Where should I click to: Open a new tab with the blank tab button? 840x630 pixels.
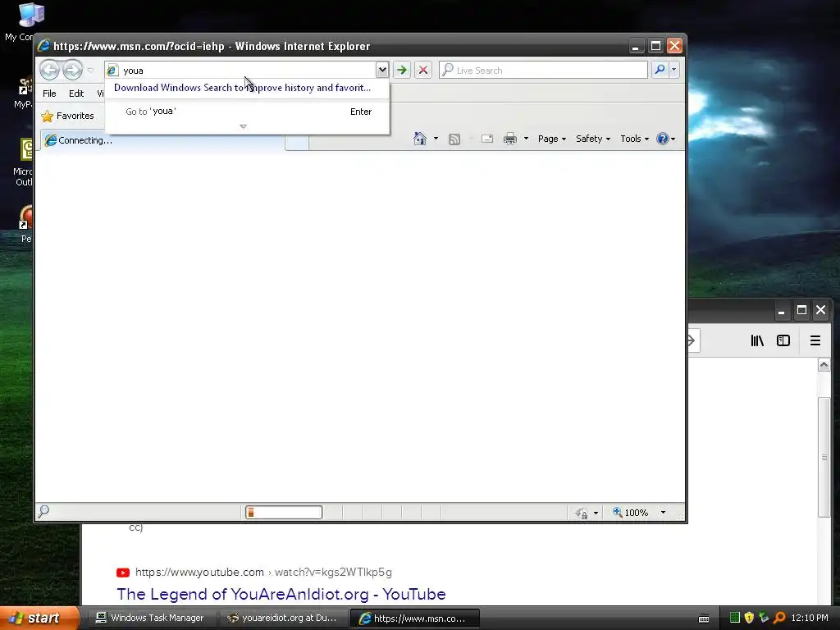[x=297, y=142]
